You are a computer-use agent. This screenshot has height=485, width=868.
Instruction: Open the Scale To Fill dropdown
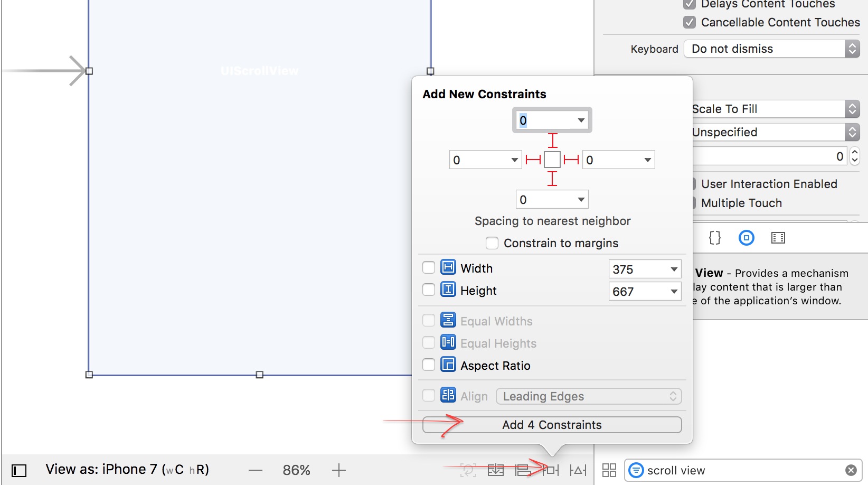pos(775,109)
